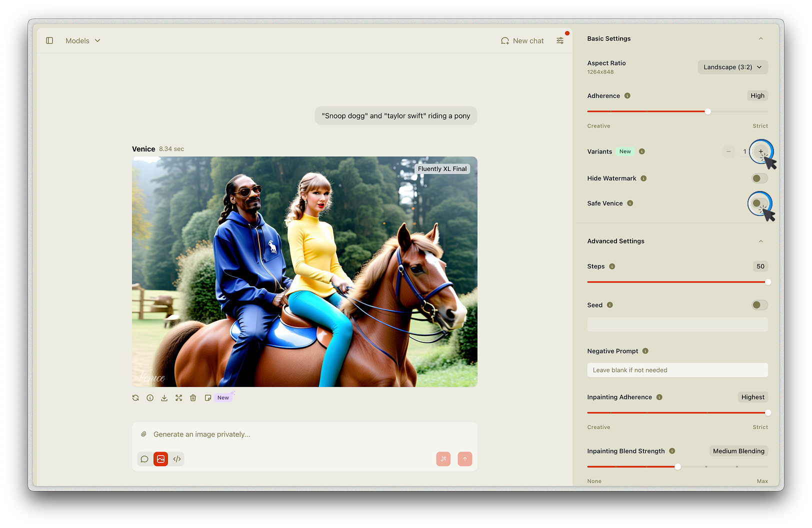
Task: Toggle Hide Watermark switch
Action: 759,178
